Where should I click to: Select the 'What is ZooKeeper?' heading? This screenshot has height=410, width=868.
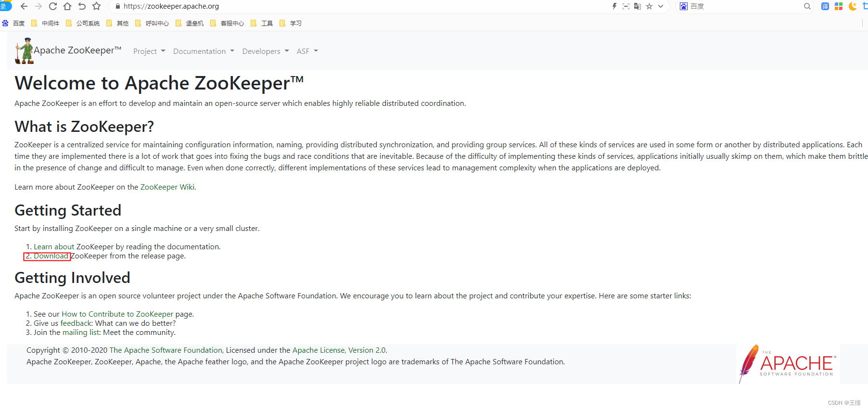click(84, 127)
